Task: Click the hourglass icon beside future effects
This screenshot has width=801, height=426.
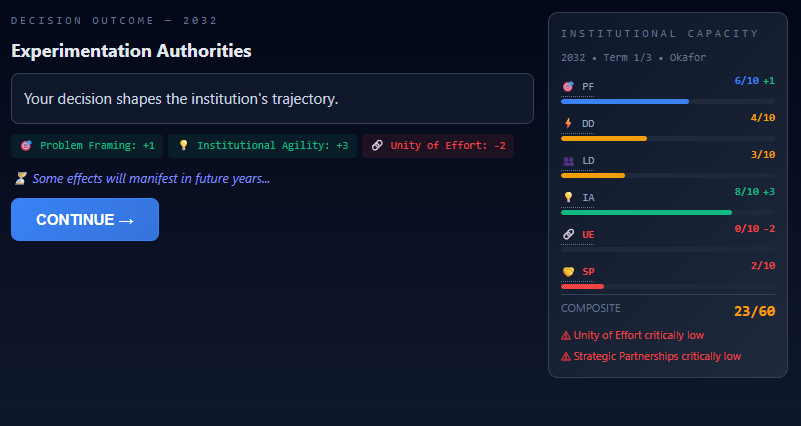Action: 20,178
